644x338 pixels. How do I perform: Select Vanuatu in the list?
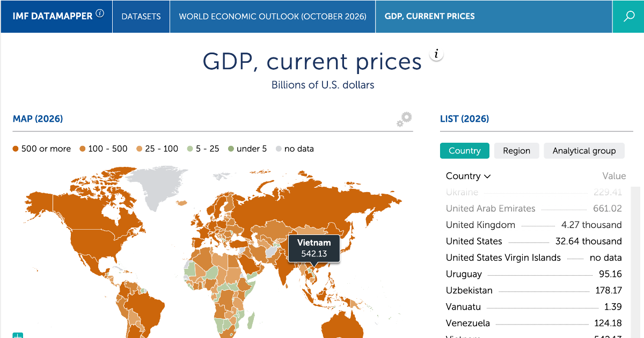534,307
